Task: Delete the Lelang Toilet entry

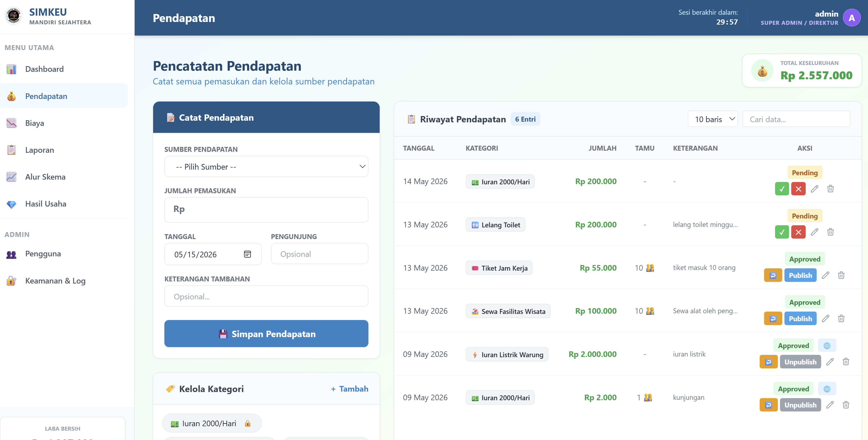Action: [830, 232]
